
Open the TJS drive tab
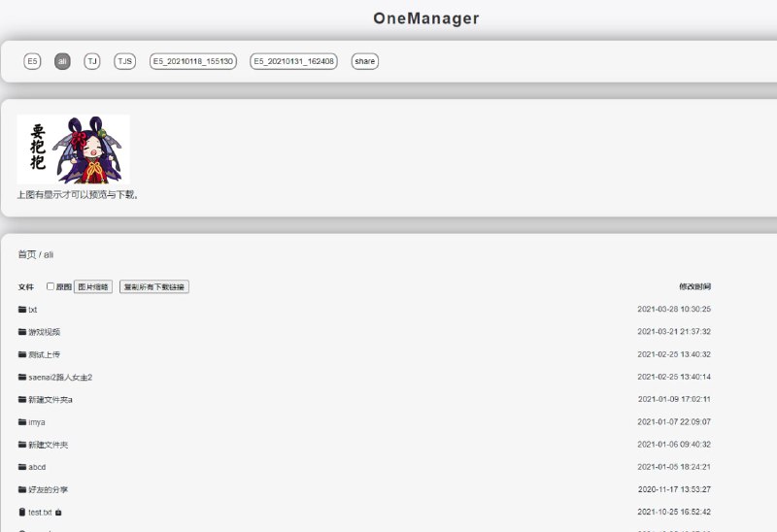click(125, 61)
